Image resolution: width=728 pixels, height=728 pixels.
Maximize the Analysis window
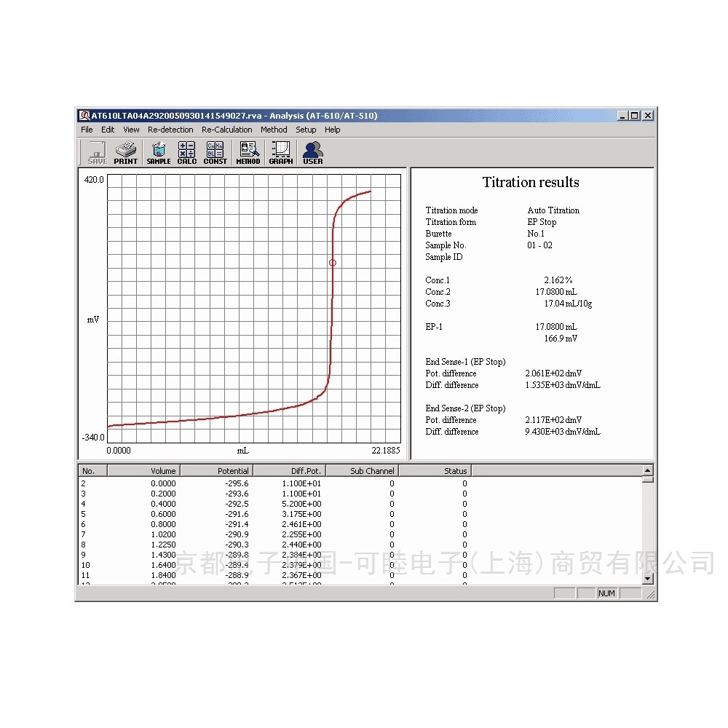634,116
